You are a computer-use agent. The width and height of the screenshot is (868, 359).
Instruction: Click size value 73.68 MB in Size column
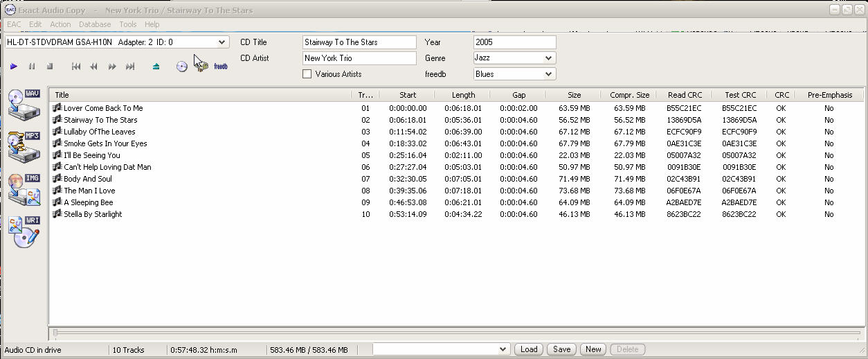coord(574,191)
